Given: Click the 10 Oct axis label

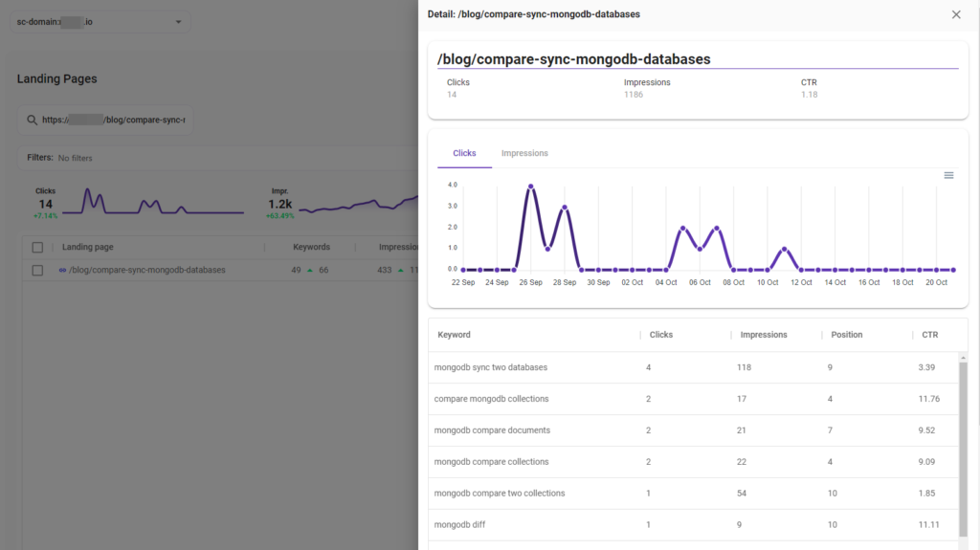Looking at the screenshot, I should [768, 282].
